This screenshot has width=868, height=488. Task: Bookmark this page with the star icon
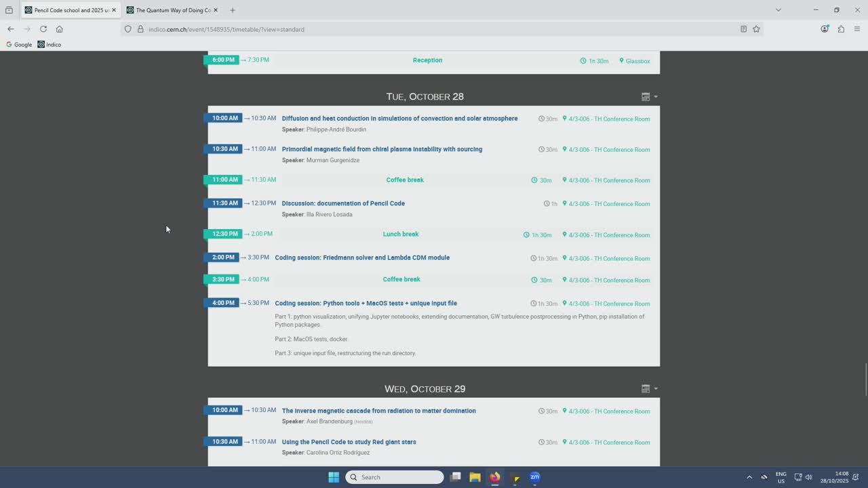coord(756,29)
